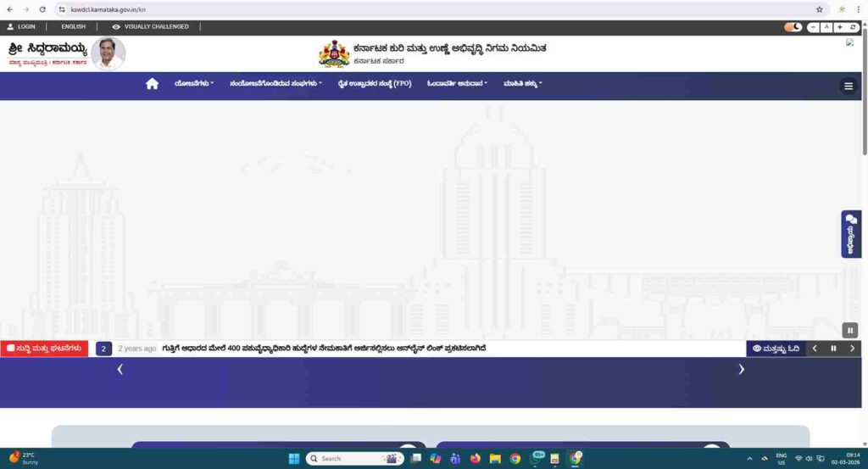
Task: Toggle the dark mode switch
Action: pos(793,27)
